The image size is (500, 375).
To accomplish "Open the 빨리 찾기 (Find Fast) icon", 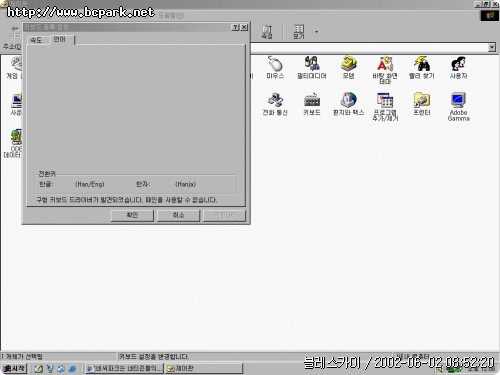I will [422, 67].
